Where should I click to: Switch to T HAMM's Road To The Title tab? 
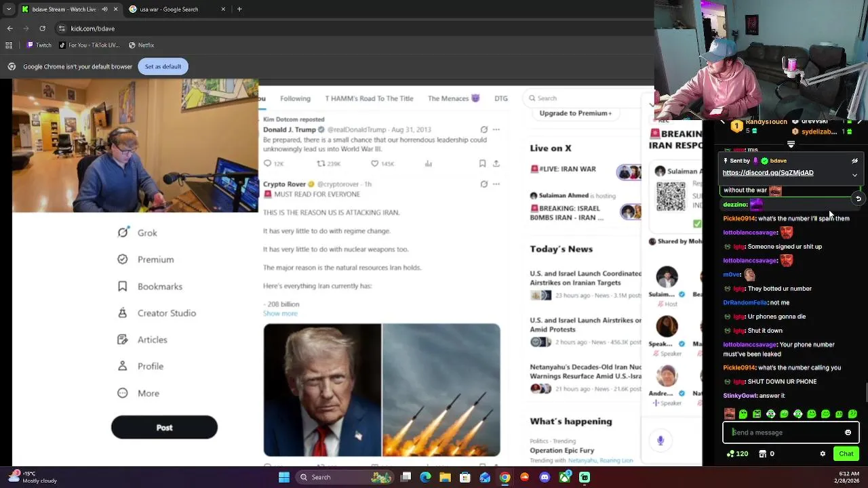click(x=369, y=98)
